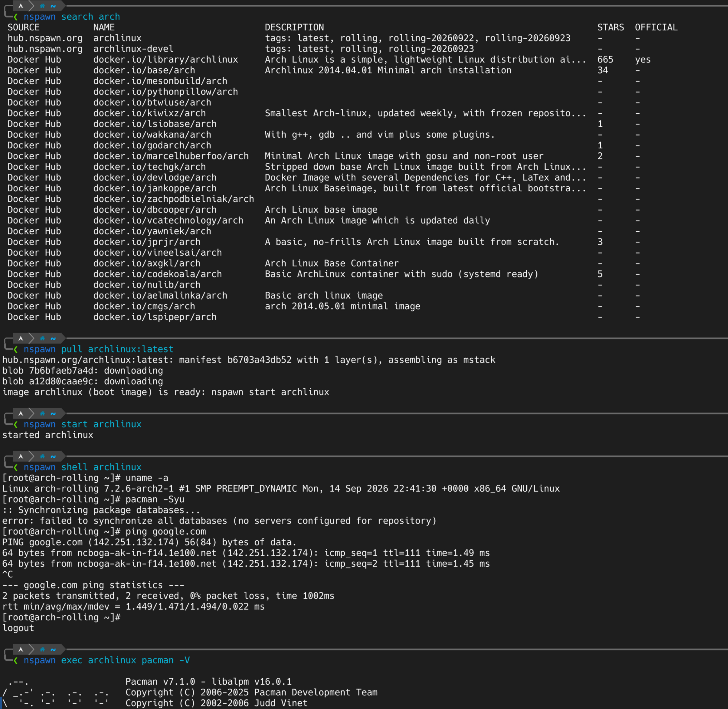Screen dimensions: 728x709
Task: Click the 'nspawn search arch' command text
Action: click(x=72, y=17)
